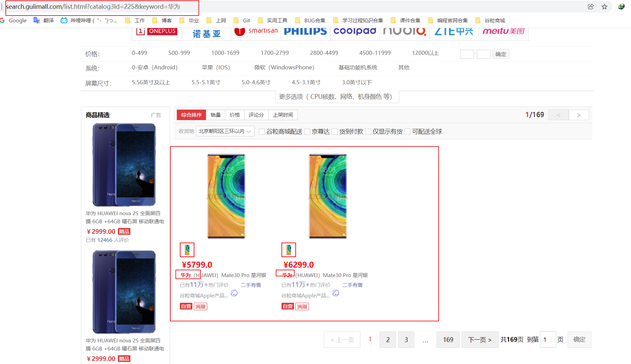
Task: Sort results by 评论分
Action: (x=256, y=115)
